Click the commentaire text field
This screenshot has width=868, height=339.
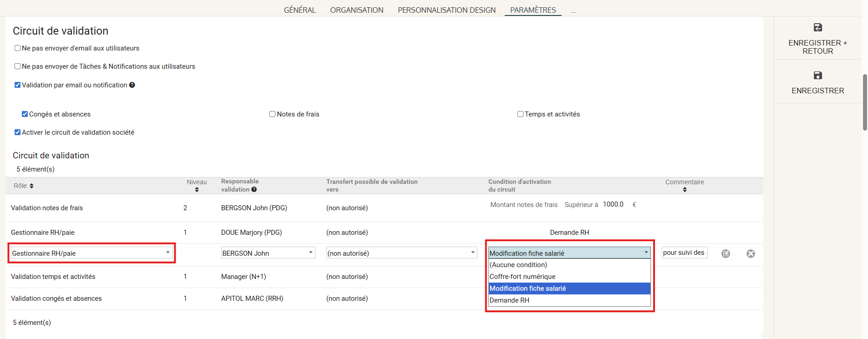pos(684,253)
